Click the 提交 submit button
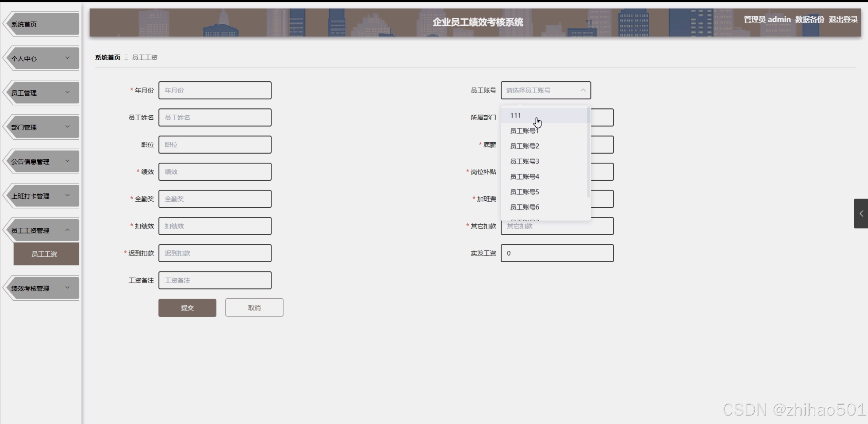The width and height of the screenshot is (868, 424). [x=187, y=308]
